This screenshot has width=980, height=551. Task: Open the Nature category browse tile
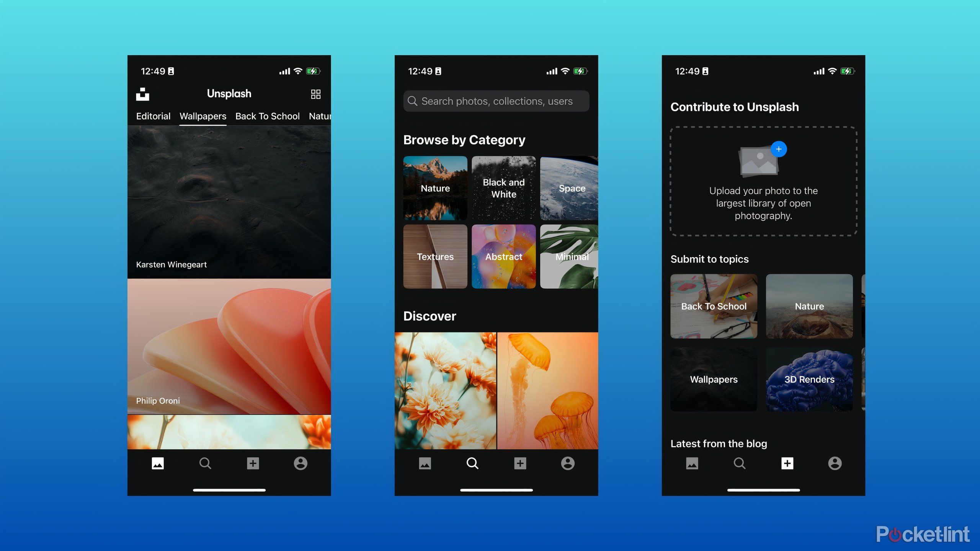point(435,188)
